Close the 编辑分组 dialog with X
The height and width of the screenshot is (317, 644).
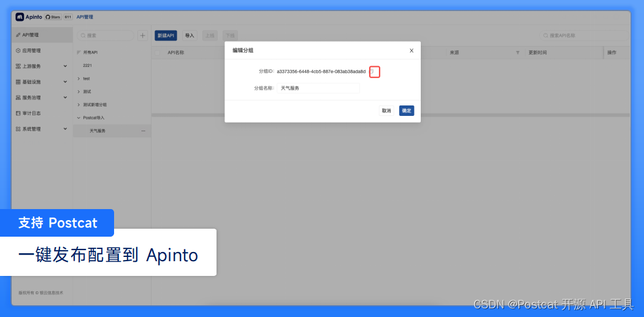coord(412,50)
